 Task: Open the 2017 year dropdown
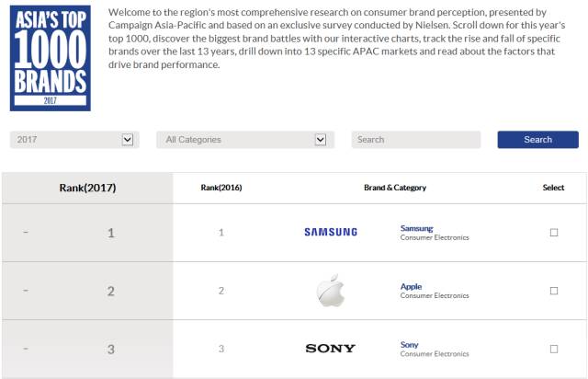point(73,140)
